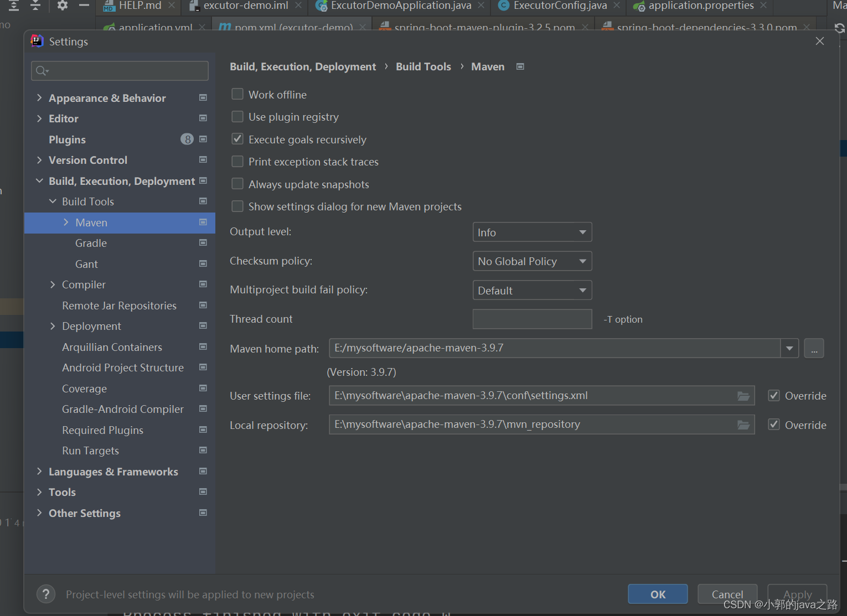Expand the Appearance & Behavior section
The height and width of the screenshot is (616, 847).
click(x=39, y=98)
